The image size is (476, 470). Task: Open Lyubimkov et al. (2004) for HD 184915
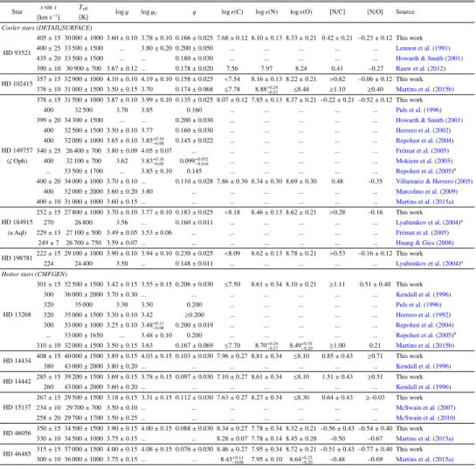click(429, 222)
